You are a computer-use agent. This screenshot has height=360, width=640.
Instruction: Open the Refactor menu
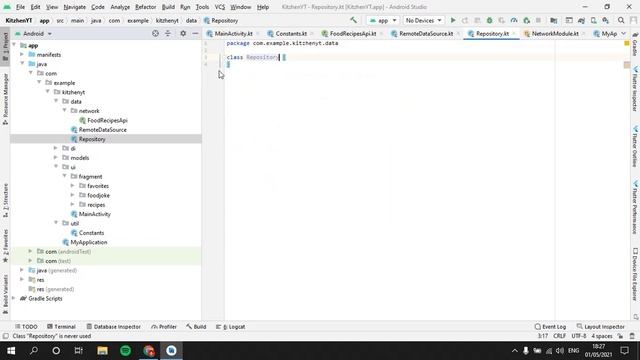click(x=145, y=7)
